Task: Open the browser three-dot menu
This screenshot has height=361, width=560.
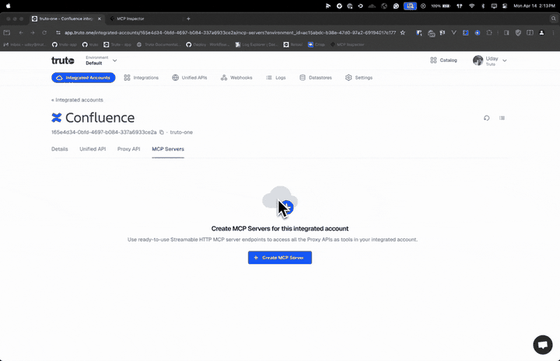Action: (554, 32)
